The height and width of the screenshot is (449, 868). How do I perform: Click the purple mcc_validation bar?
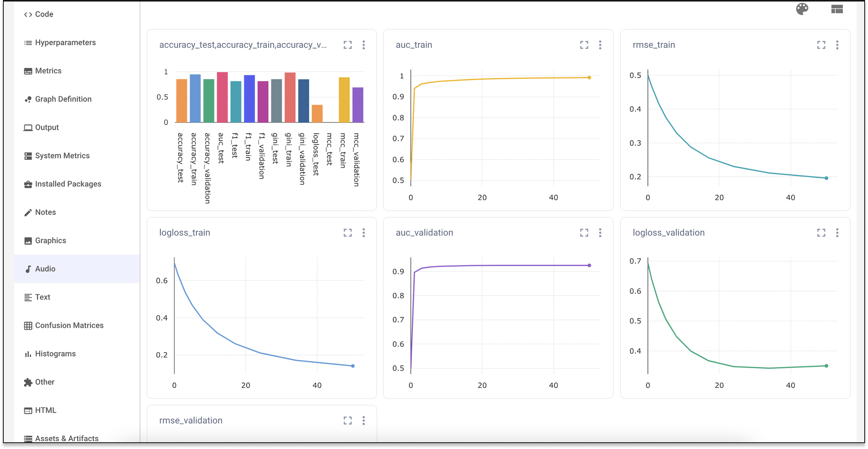(358, 105)
